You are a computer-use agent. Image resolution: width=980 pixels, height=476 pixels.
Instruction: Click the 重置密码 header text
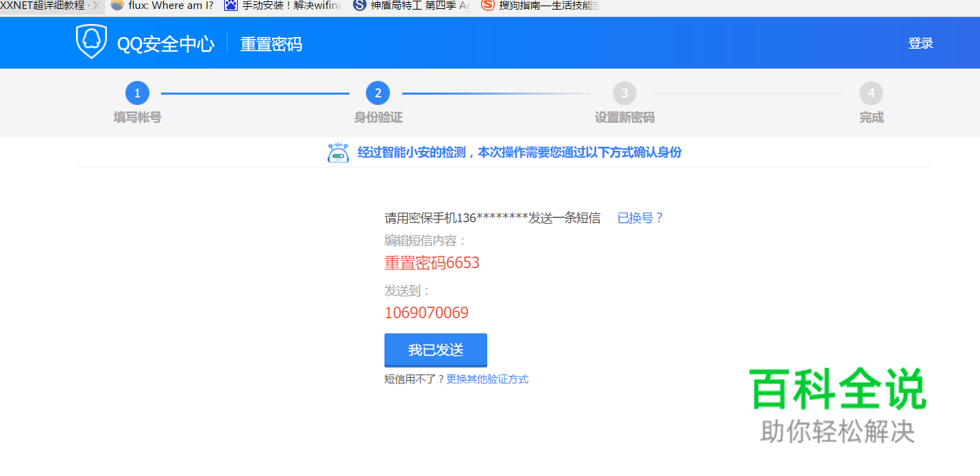click(271, 44)
